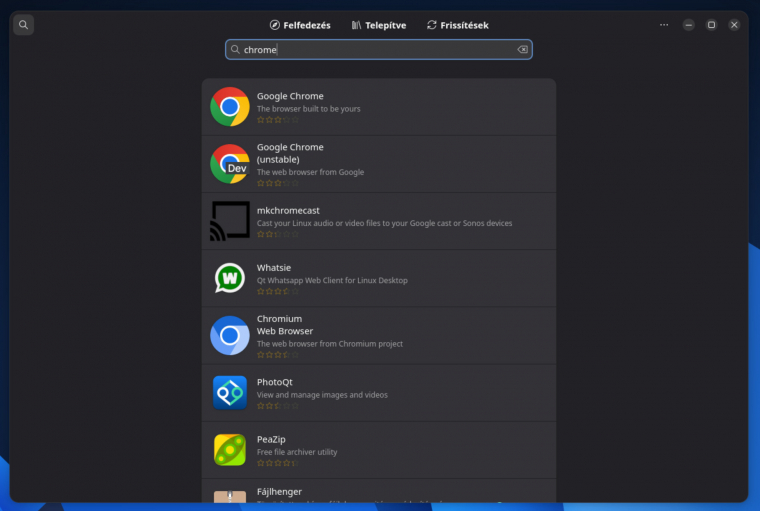Click the mkchromecast cast icon
Viewport: 760px width, 511px height.
tap(230, 221)
